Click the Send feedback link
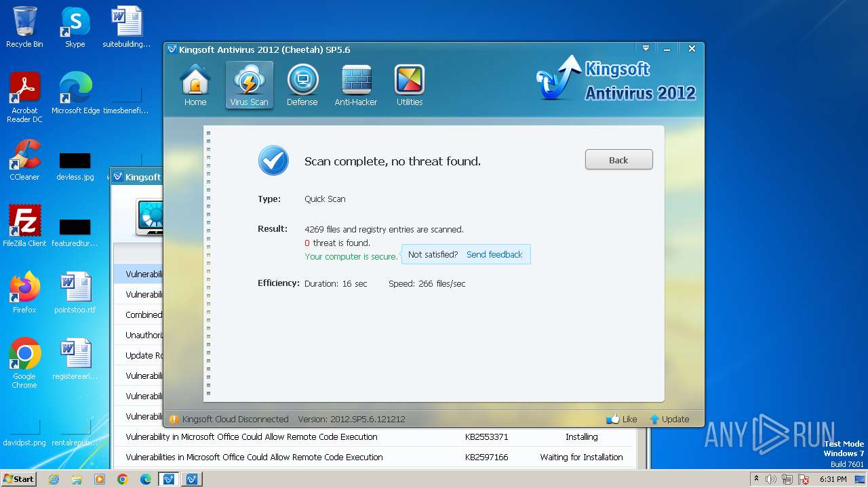The image size is (868, 488). coord(494,255)
